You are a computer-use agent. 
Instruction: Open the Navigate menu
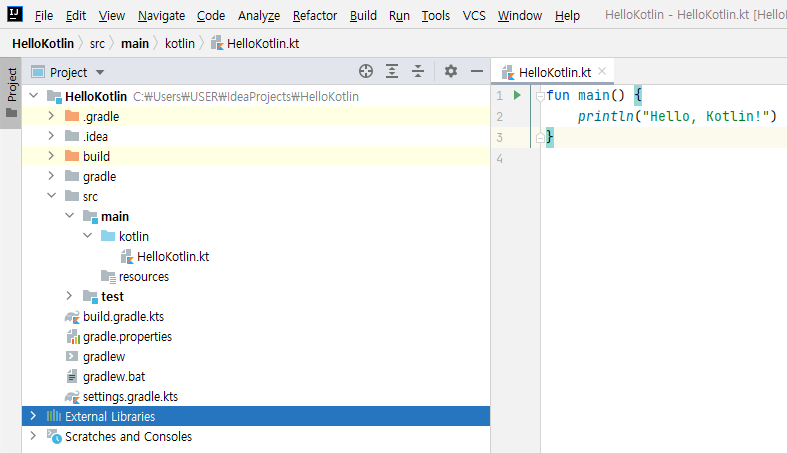[x=162, y=16]
